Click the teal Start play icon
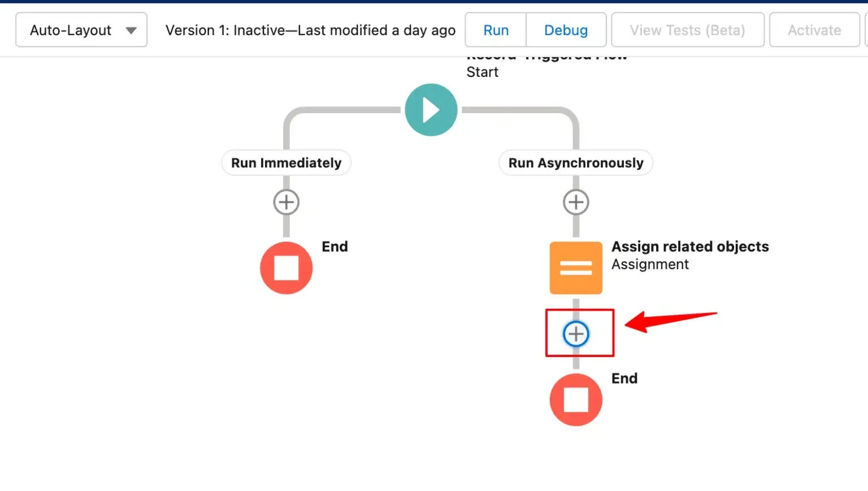The height and width of the screenshot is (491, 868). [x=431, y=110]
